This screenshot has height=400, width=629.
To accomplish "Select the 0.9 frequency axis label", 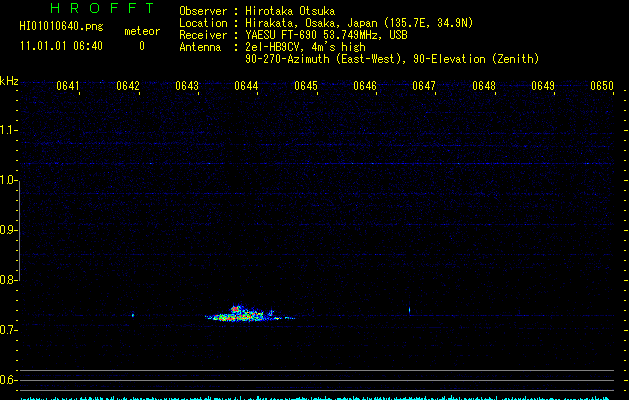I will coord(7,229).
